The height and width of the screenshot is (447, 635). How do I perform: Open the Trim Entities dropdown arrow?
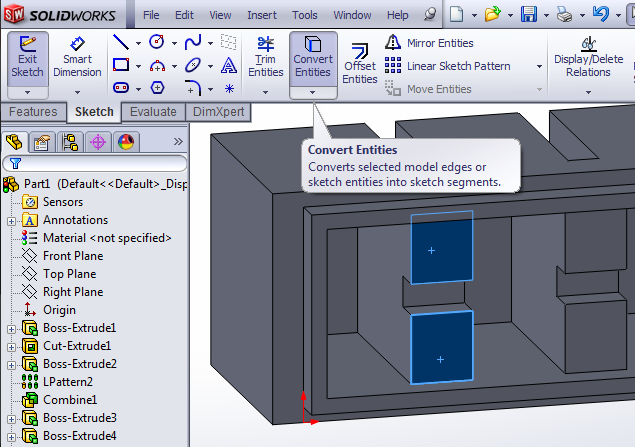266,92
